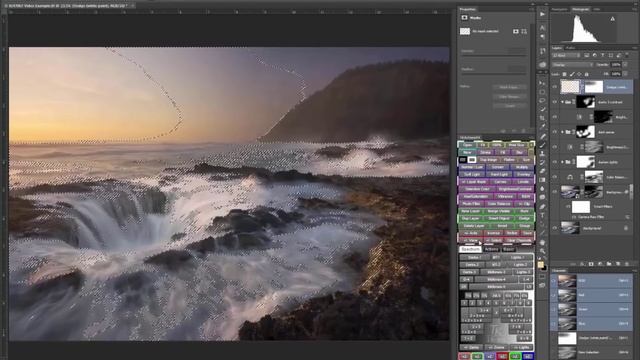This screenshot has width=640, height=360.
Task: Select the Horizontal Type tool
Action: tap(542, 215)
